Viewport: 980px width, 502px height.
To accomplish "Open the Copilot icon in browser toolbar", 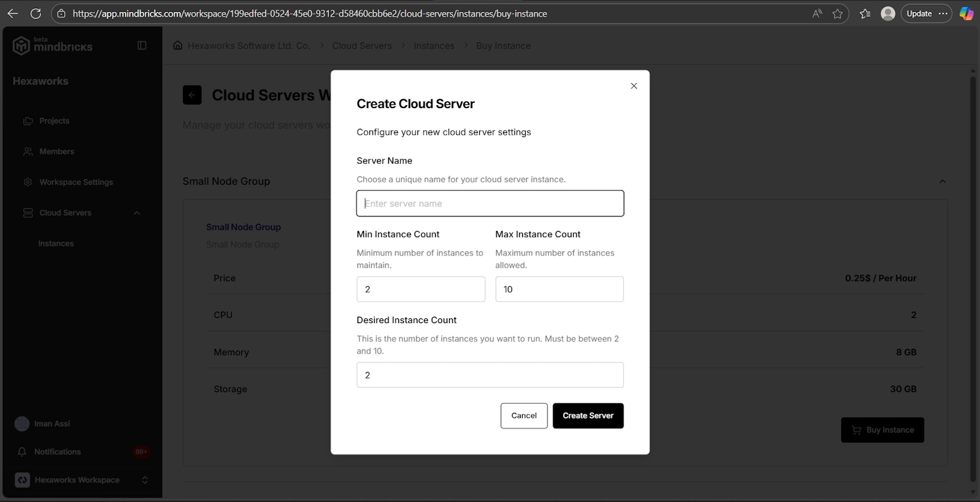I will pyautogui.click(x=966, y=14).
